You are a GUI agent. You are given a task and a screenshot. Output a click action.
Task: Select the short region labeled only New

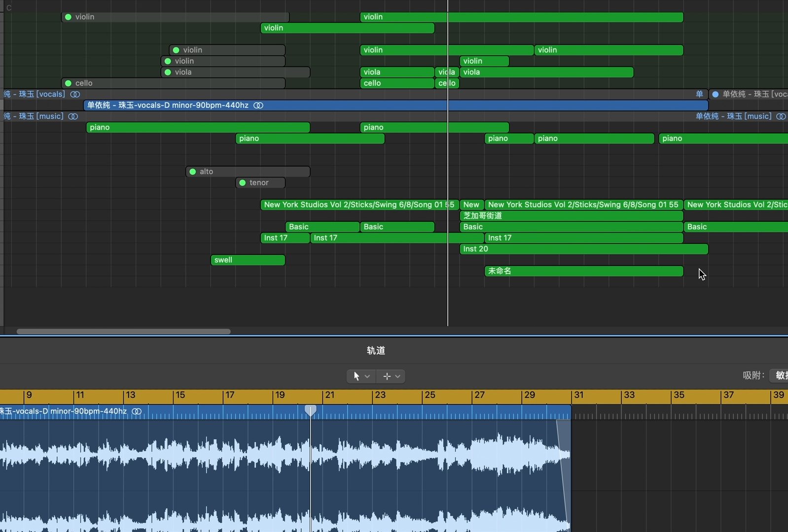(x=472, y=205)
